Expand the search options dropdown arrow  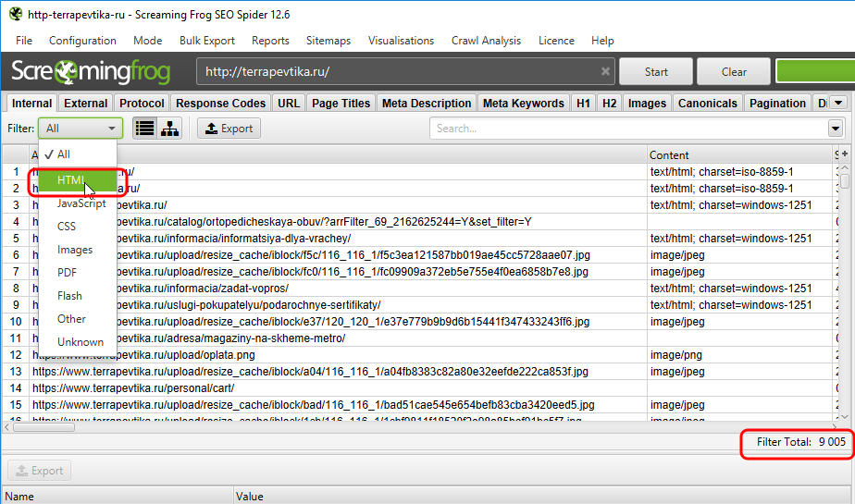[x=836, y=129]
